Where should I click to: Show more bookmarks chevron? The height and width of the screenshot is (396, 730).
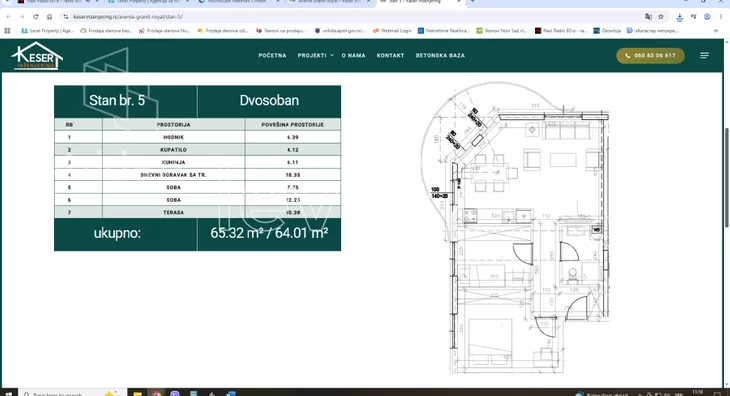716,31
